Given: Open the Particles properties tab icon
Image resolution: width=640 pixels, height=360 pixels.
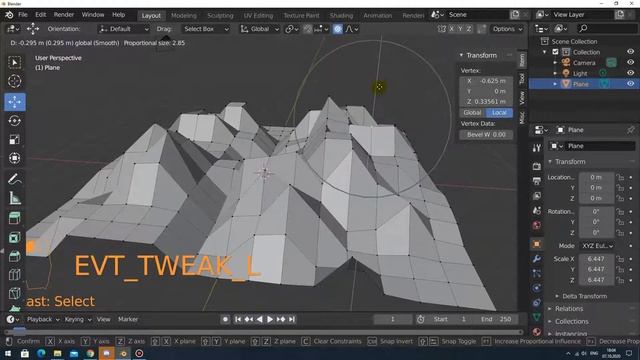Looking at the screenshot, I should coord(537,273).
